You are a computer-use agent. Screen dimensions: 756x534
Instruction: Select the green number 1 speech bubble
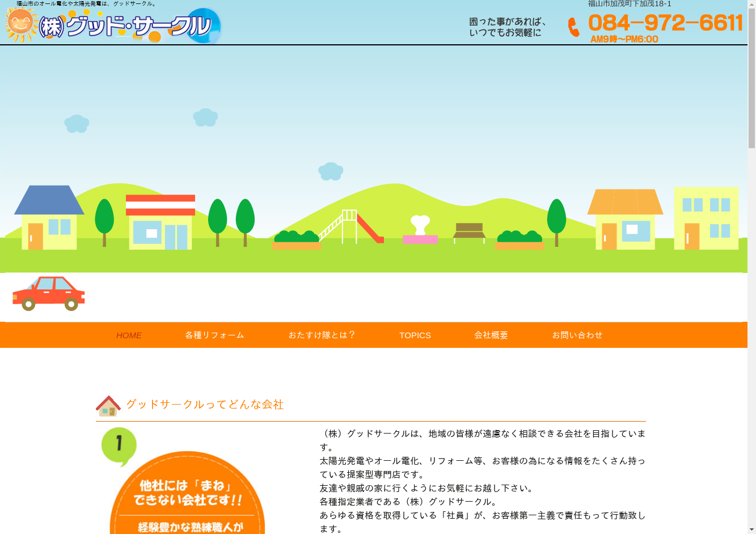pos(119,446)
